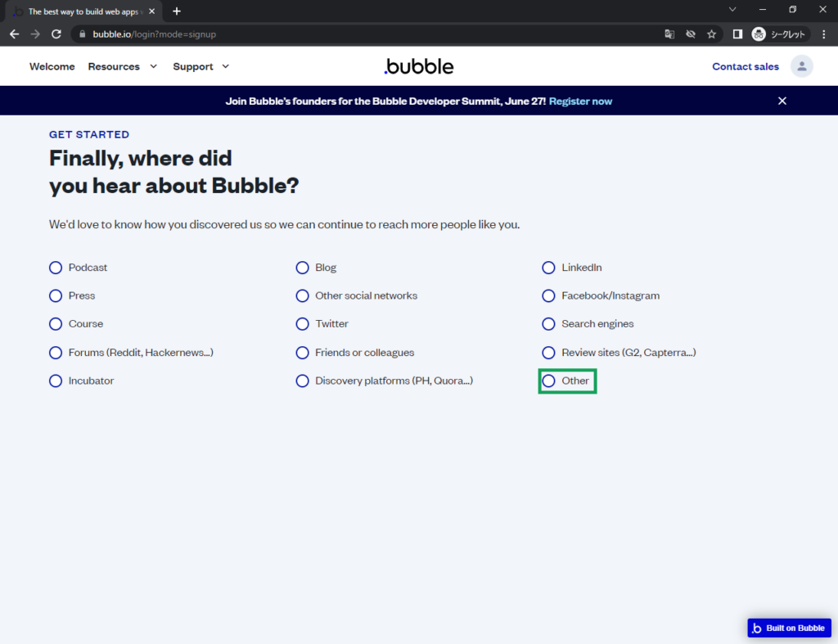Click the translate page icon in address bar
Screen dimensions: 838x644
click(x=669, y=34)
